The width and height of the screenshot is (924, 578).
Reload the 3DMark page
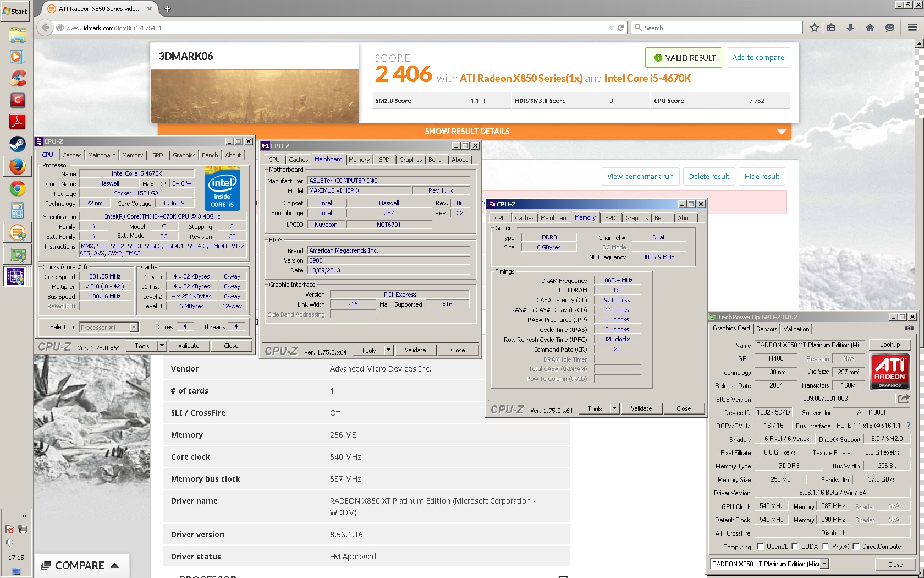click(620, 28)
